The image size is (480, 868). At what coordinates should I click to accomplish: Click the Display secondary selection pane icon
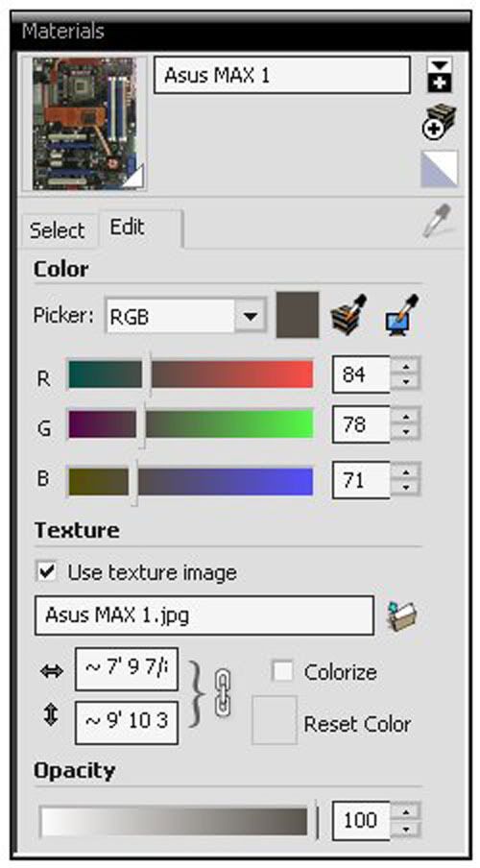pyautogui.click(x=440, y=74)
